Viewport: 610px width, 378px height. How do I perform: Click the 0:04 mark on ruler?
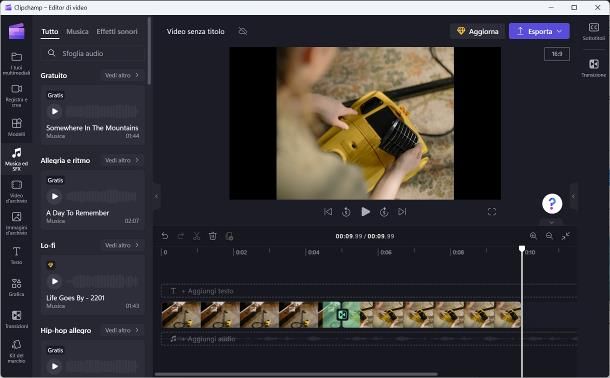pos(313,252)
